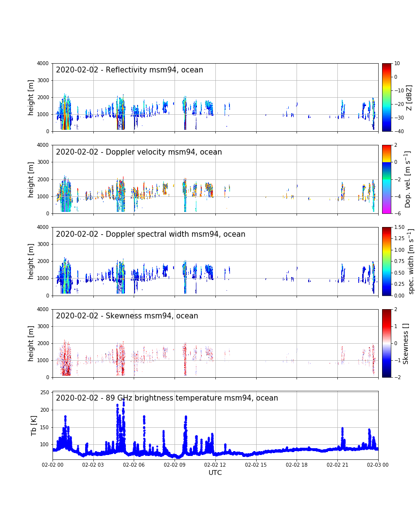Select the 02-02 06 time tick label
Image resolution: width=420 pixels, height=525 pixels.
pyautogui.click(x=134, y=465)
